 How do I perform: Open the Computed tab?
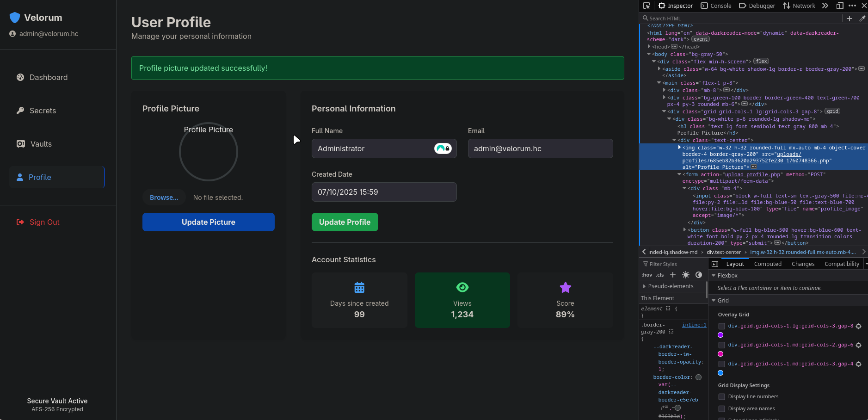(768, 264)
